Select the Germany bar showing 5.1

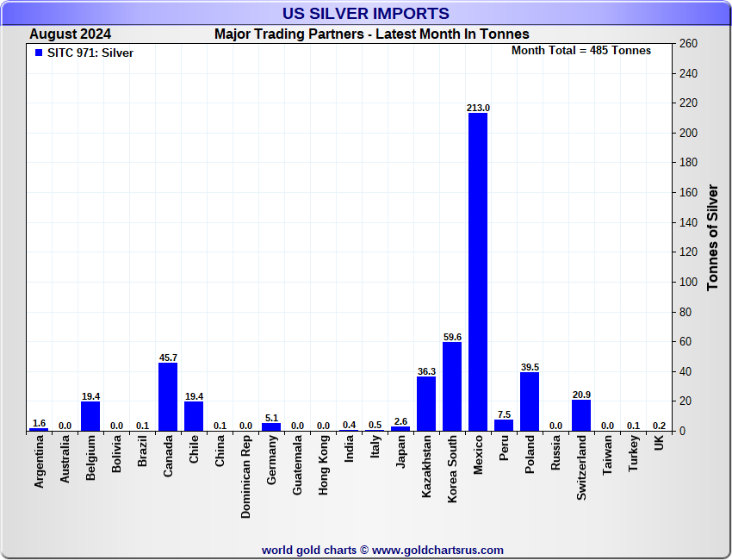(x=271, y=426)
